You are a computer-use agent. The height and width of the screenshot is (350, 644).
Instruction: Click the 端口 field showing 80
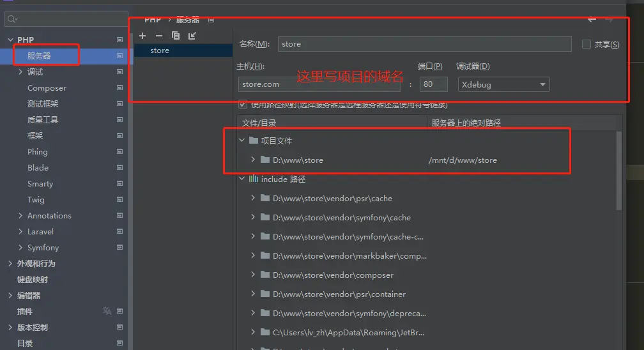(433, 84)
